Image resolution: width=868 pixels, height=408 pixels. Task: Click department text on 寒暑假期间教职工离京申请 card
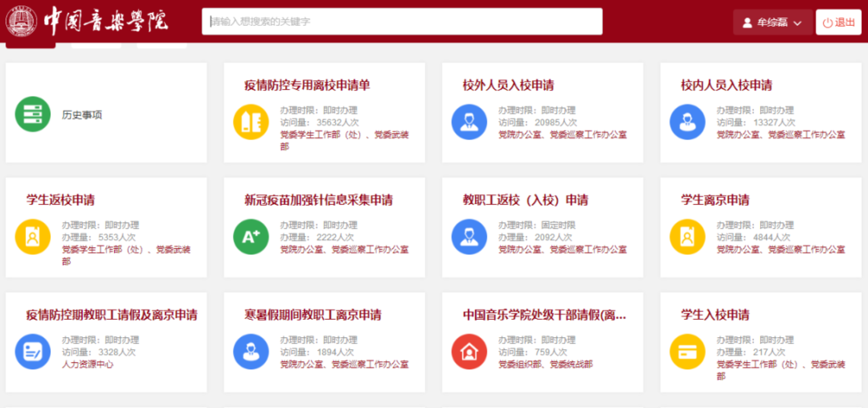tap(344, 364)
